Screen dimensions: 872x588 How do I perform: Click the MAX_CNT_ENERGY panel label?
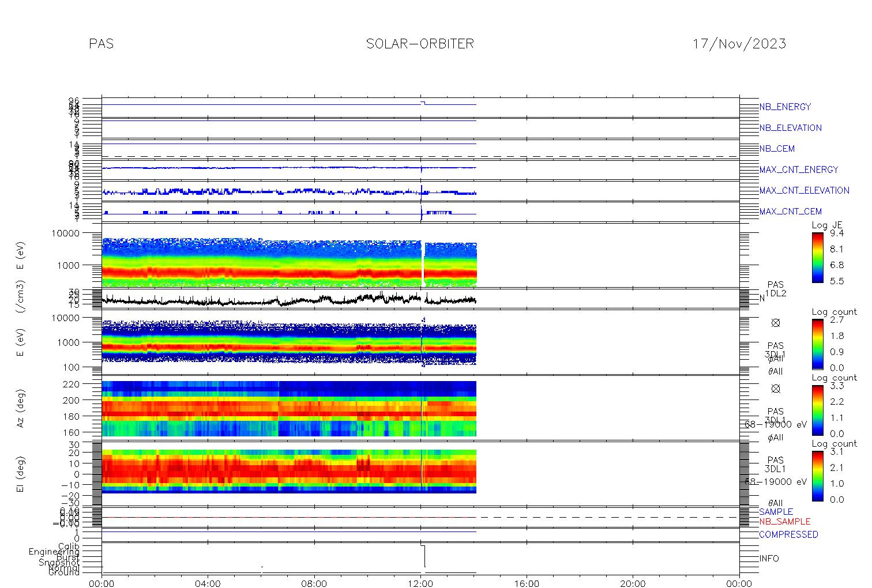[x=799, y=169]
